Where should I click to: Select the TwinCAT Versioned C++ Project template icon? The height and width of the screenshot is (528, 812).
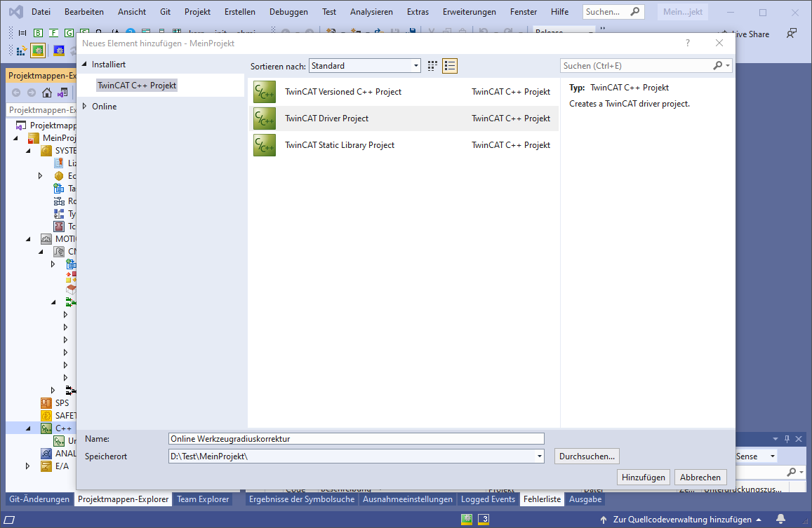[265, 92]
